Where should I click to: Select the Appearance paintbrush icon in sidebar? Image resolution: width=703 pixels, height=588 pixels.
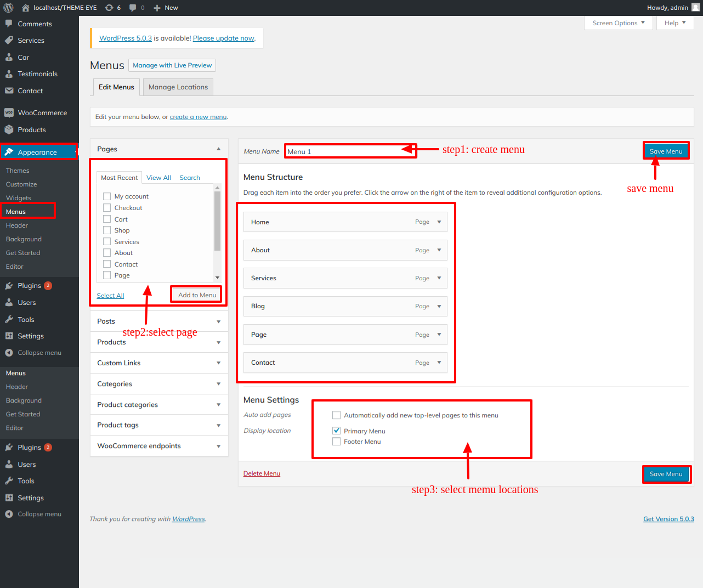click(9, 151)
